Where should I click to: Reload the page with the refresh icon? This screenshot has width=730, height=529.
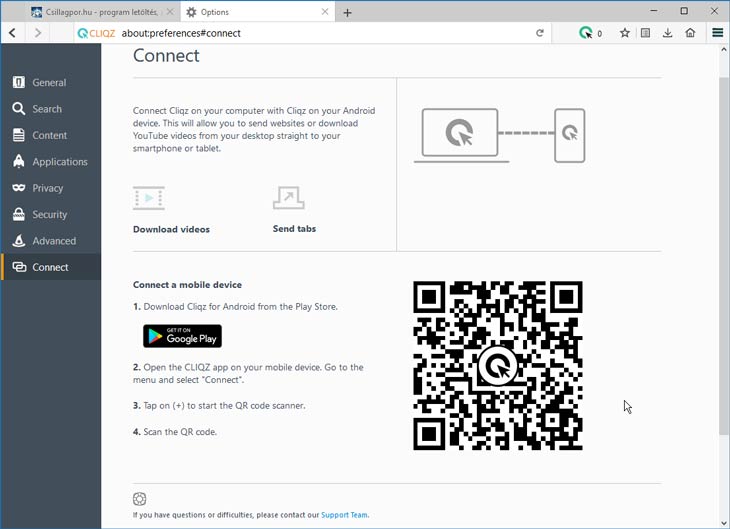540,33
